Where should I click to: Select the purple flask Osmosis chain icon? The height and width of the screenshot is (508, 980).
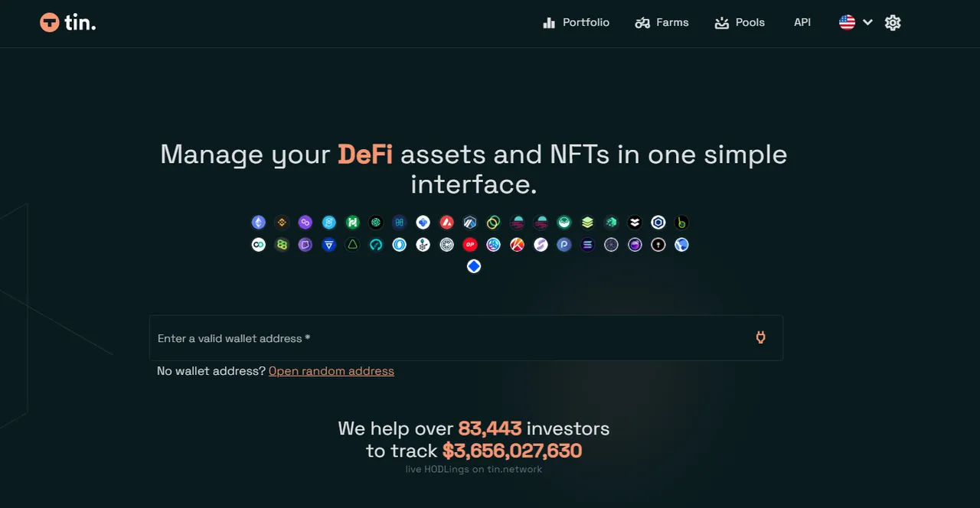pyautogui.click(x=635, y=245)
